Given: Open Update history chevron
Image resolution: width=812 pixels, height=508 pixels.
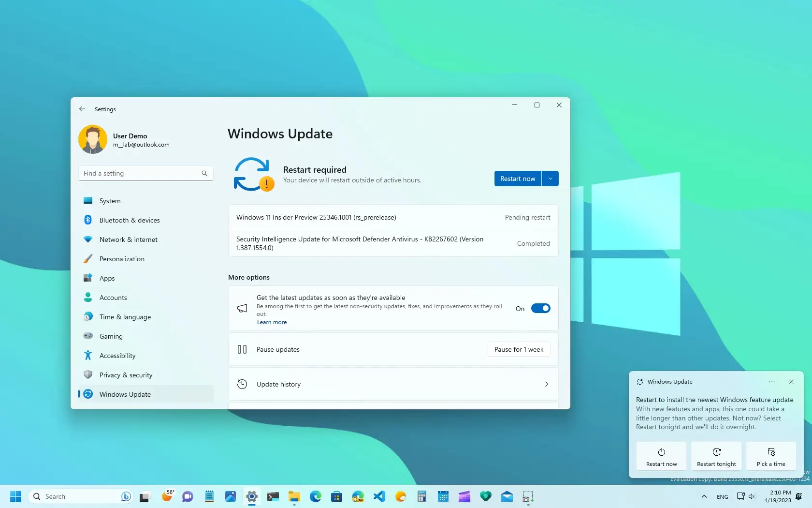Looking at the screenshot, I should click(547, 384).
